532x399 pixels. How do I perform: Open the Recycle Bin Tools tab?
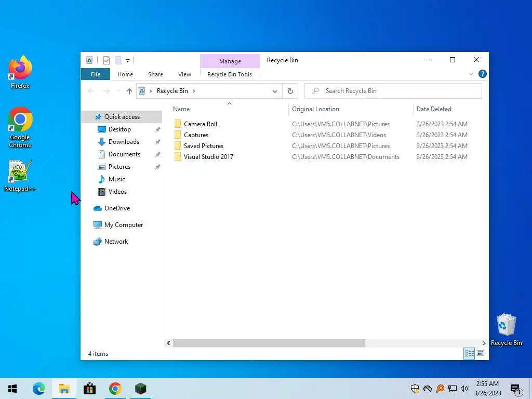(x=230, y=74)
